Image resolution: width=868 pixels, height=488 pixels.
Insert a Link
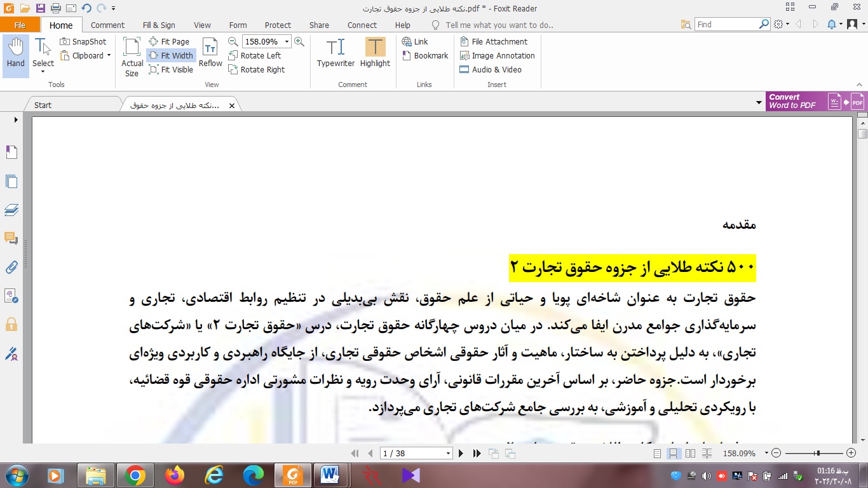416,42
